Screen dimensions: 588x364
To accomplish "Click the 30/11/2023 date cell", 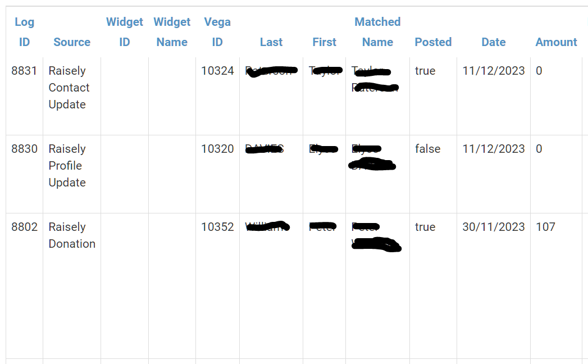I will [494, 226].
